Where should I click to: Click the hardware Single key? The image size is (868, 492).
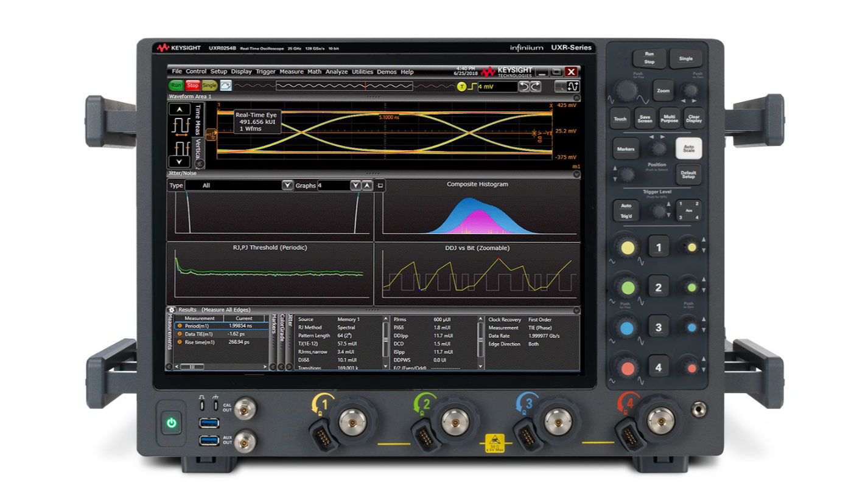click(685, 59)
